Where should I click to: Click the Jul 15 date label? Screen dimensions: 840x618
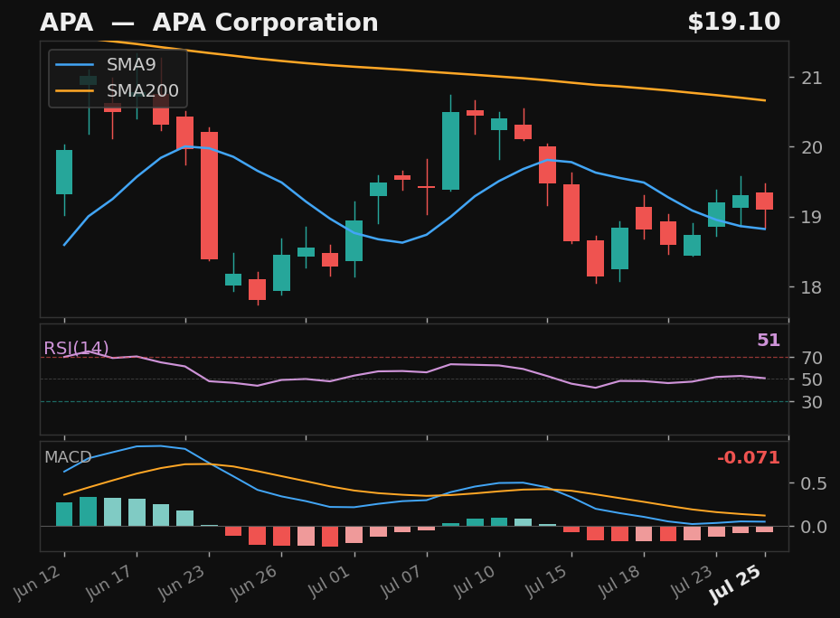[x=548, y=582]
